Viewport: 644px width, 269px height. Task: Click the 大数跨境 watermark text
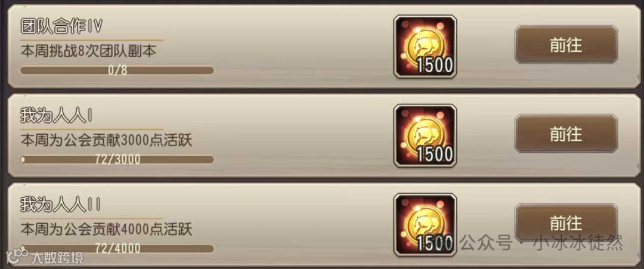57,258
